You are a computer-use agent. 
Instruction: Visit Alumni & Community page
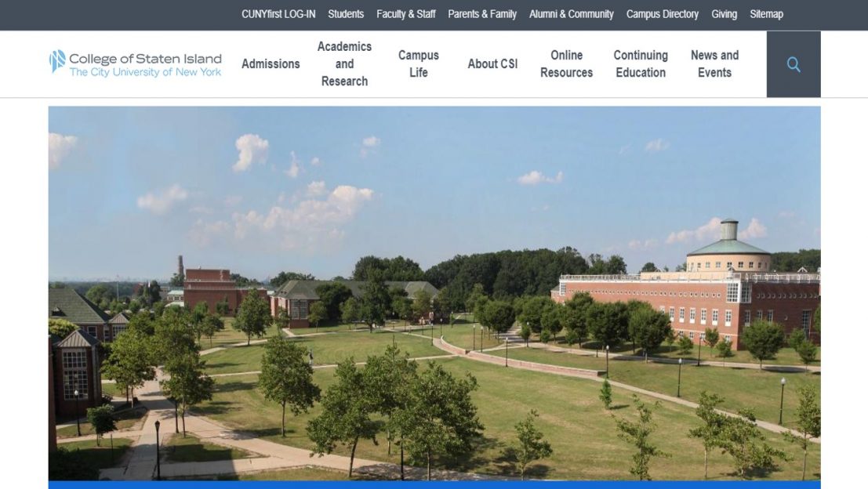(x=571, y=14)
